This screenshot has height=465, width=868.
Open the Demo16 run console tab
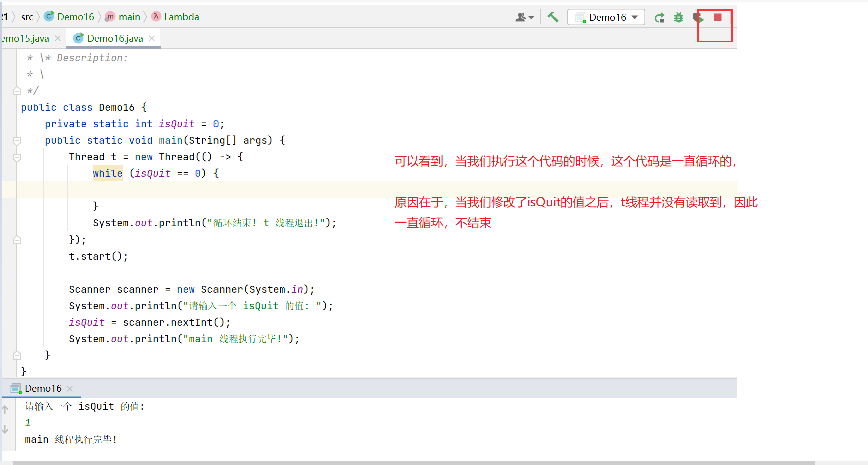(x=43, y=388)
